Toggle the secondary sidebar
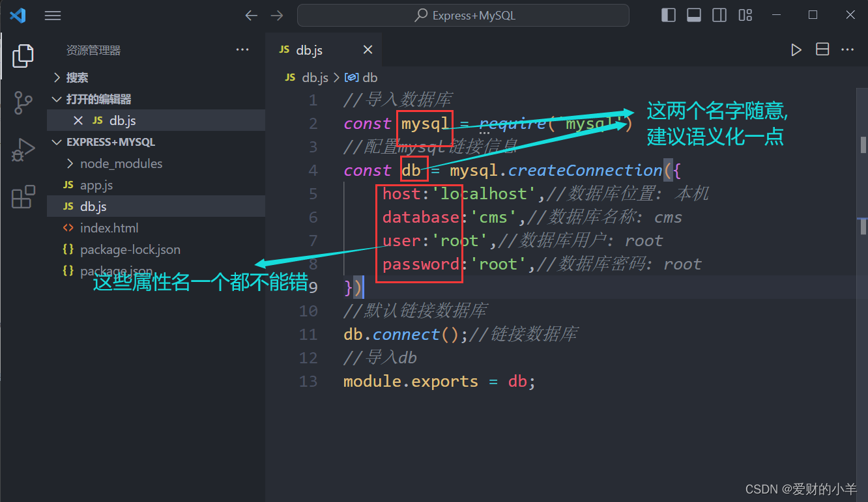This screenshot has height=502, width=868. [x=719, y=14]
